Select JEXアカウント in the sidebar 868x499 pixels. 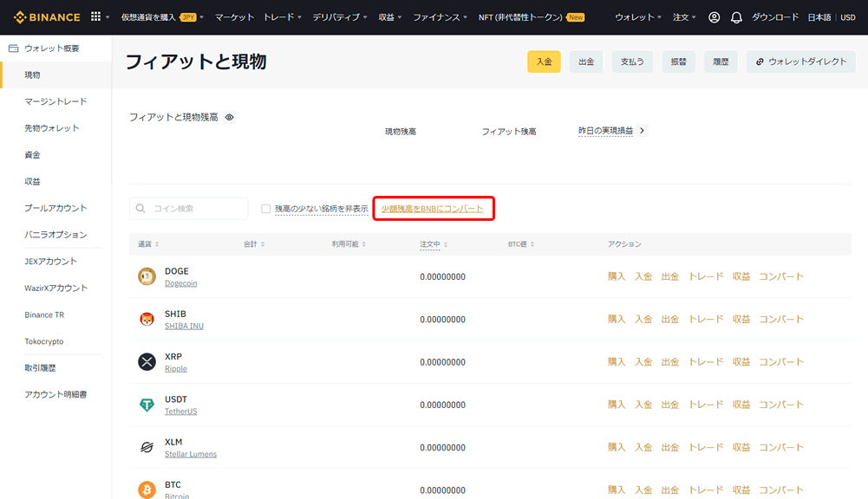pos(50,261)
